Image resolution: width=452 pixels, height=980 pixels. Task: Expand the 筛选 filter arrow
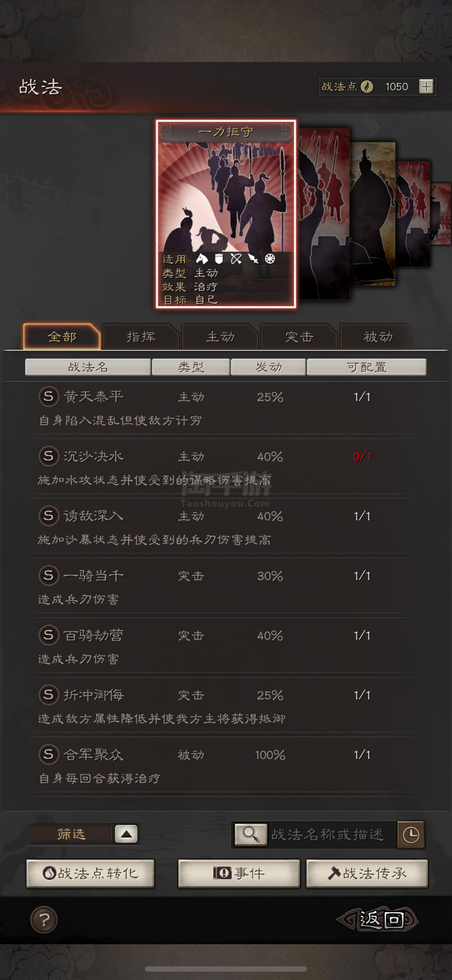pyautogui.click(x=126, y=834)
